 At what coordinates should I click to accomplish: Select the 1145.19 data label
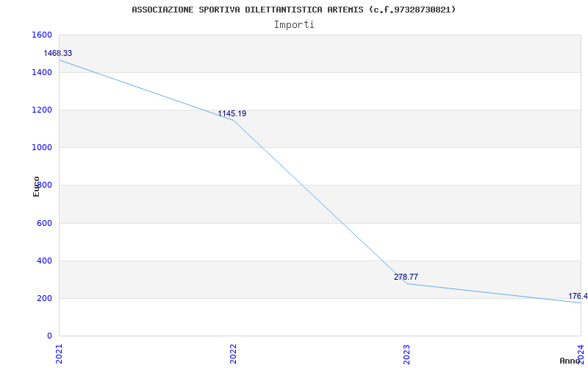tap(232, 114)
